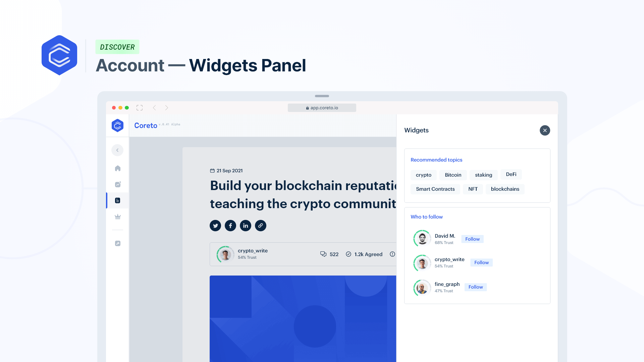Image resolution: width=644 pixels, height=362 pixels.
Task: Close the Widgets panel
Action: click(544, 130)
